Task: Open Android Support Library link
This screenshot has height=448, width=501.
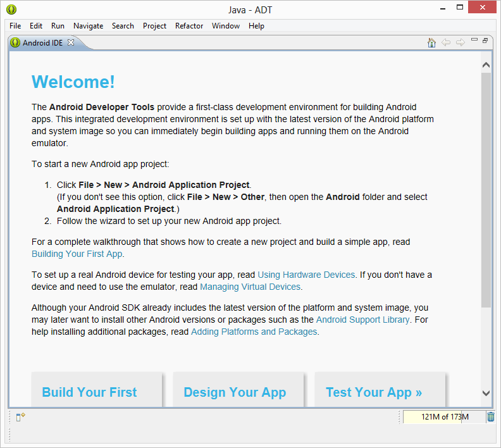Action: click(362, 320)
